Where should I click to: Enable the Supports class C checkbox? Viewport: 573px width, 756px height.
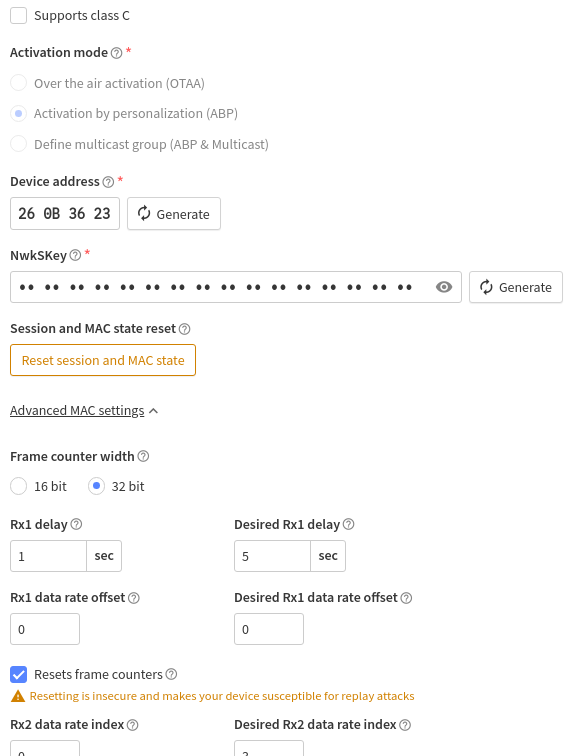[18, 15]
